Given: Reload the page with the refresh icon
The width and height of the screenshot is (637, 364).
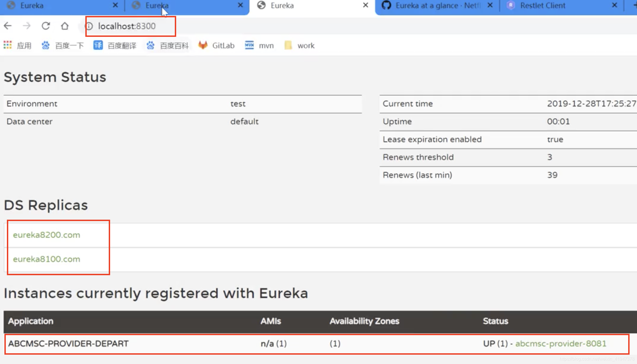Looking at the screenshot, I should point(46,26).
